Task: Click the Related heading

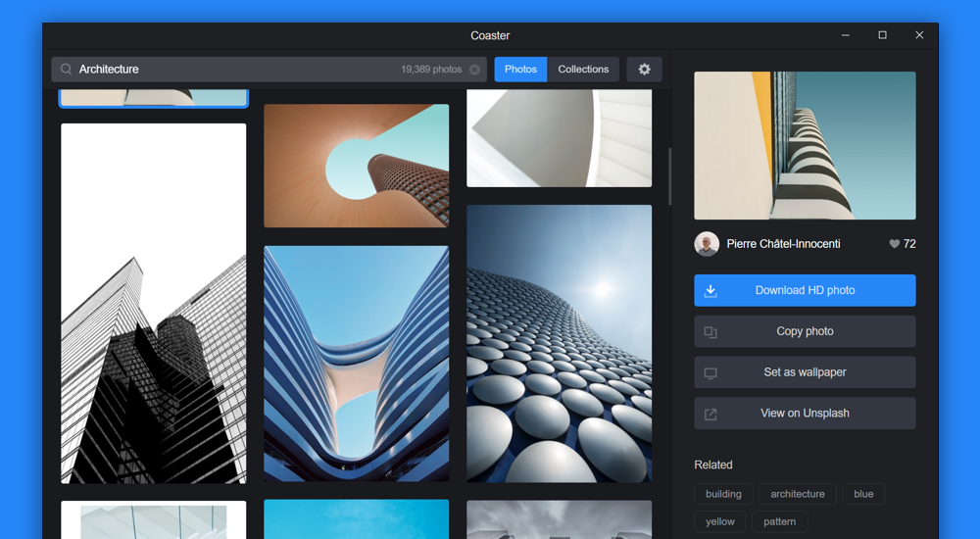Action: point(713,465)
